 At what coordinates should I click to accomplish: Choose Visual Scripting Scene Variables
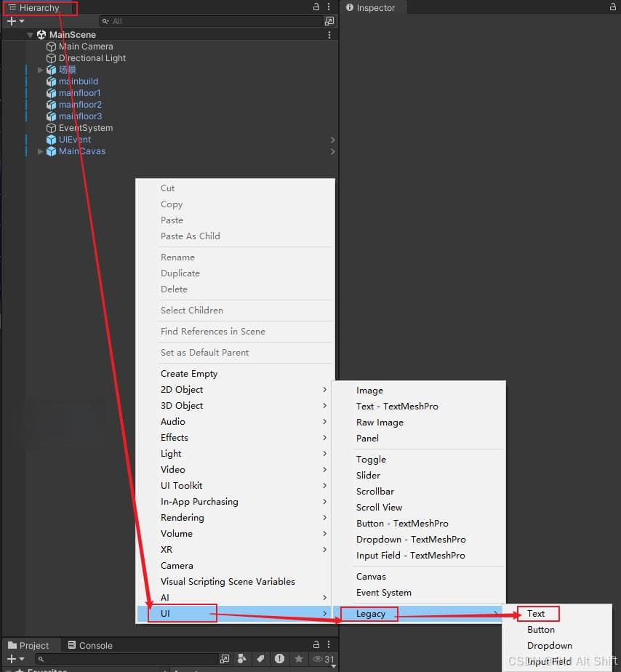(x=234, y=582)
